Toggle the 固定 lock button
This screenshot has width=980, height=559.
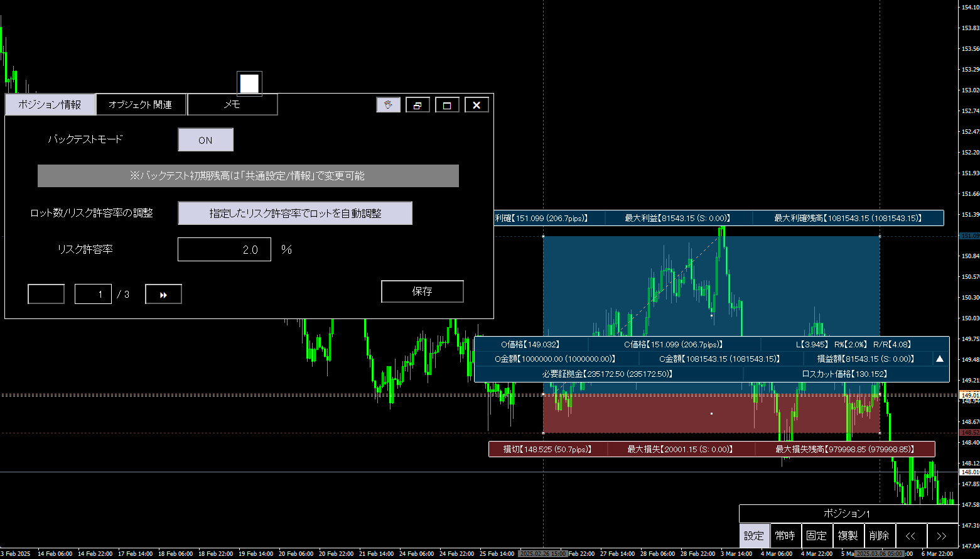[817, 536]
